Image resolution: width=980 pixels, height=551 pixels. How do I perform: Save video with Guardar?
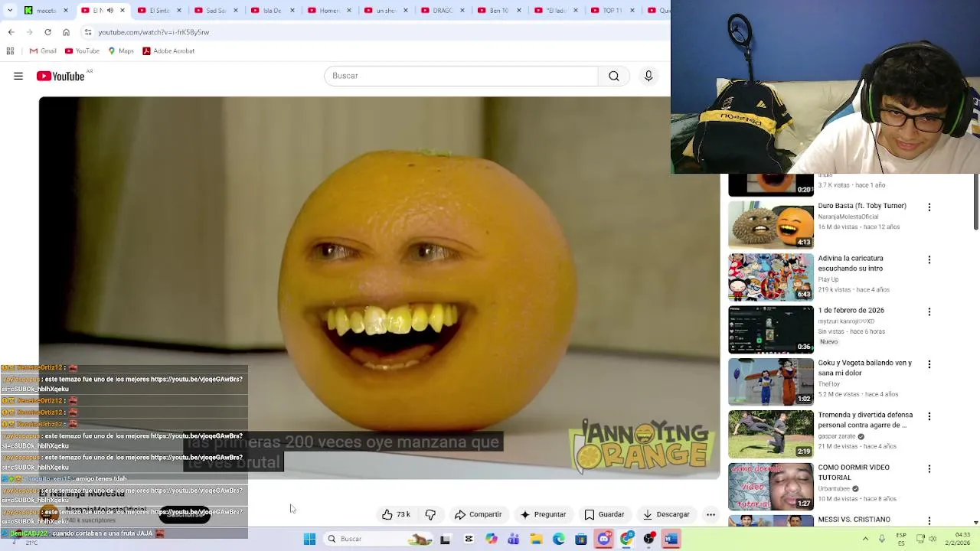(x=604, y=514)
